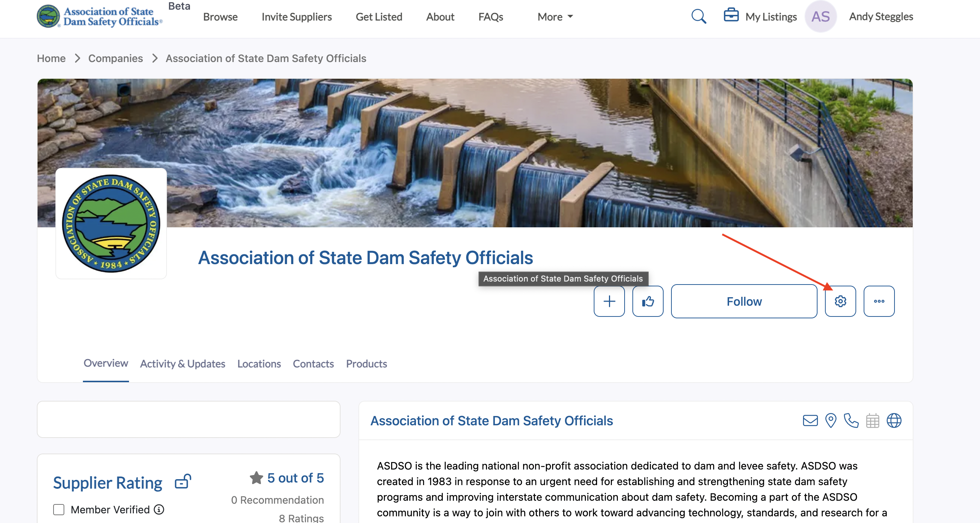Open the three-dots more options button

[x=879, y=301]
